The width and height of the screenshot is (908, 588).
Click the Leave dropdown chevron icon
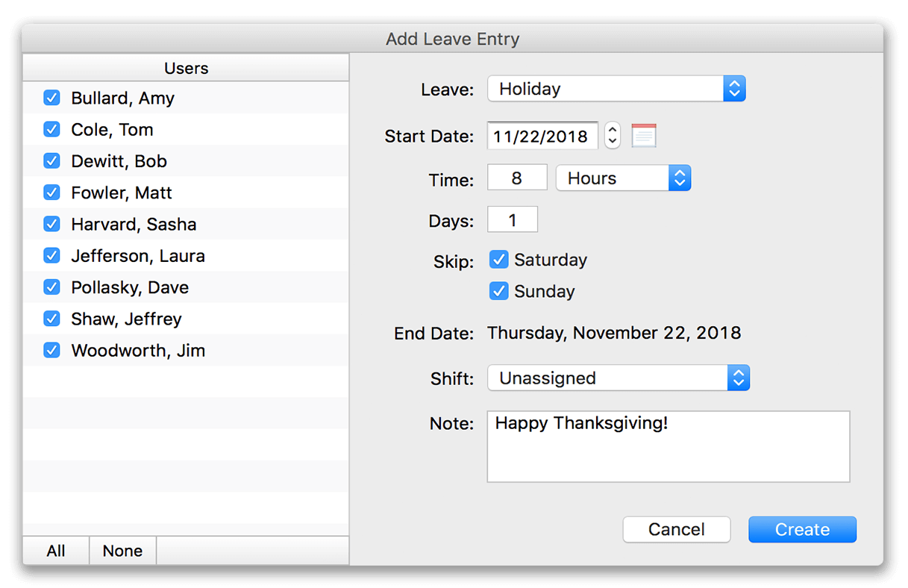pyautogui.click(x=734, y=88)
